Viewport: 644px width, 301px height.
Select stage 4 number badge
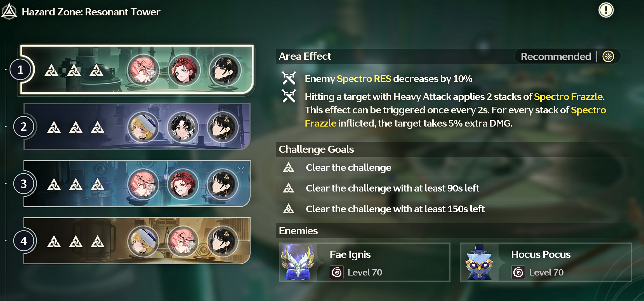24,241
